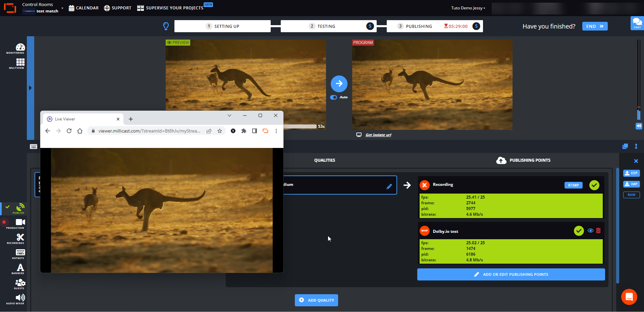644x312 pixels.
Task: Toggle the Recording green checkmark
Action: (x=594, y=185)
